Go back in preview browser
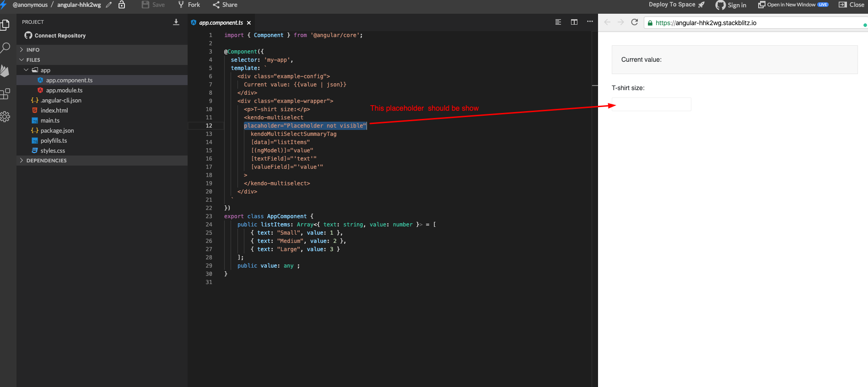 [607, 22]
